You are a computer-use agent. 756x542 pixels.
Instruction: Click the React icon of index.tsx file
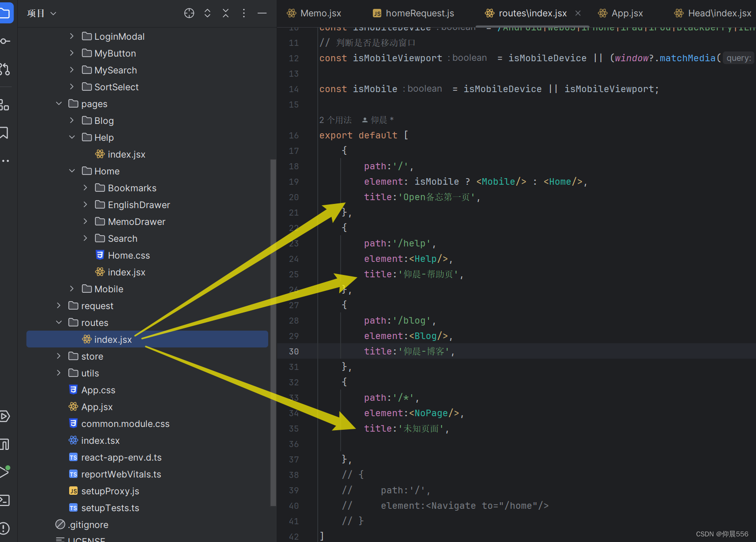[x=73, y=440]
